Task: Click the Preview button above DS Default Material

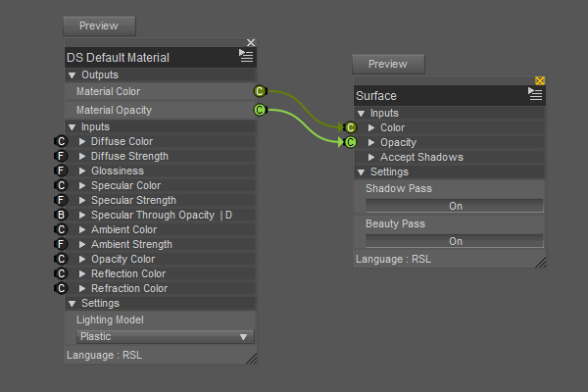Action: click(x=99, y=26)
